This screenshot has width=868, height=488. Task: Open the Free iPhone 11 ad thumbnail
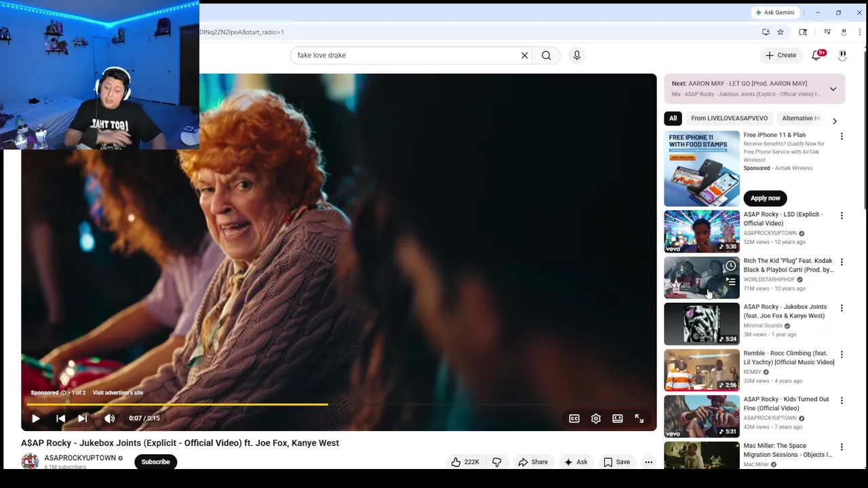[x=702, y=168]
